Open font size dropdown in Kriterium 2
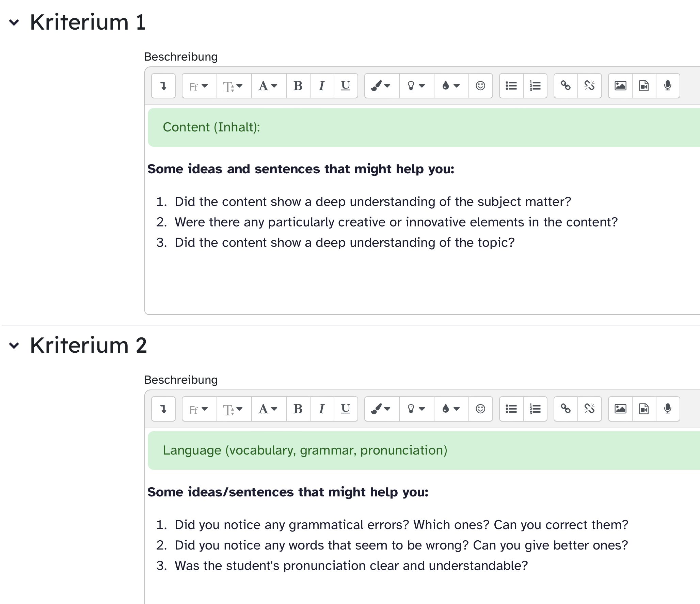Viewport: 700px width, 604px height. 234,409
